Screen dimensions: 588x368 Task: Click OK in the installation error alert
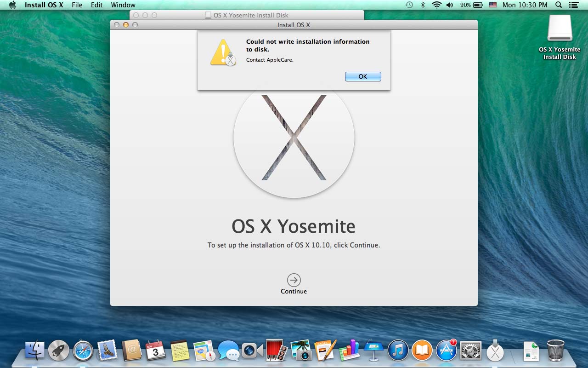[x=363, y=76]
